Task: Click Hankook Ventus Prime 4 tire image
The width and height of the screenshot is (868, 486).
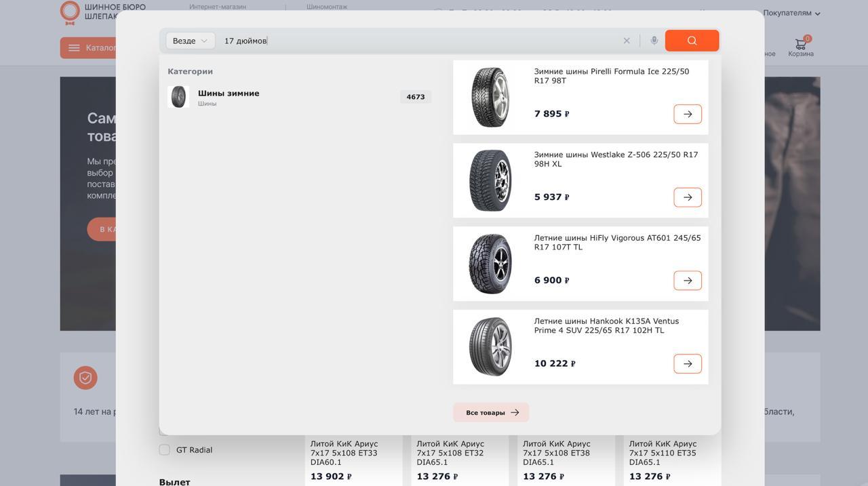Action: (490, 347)
